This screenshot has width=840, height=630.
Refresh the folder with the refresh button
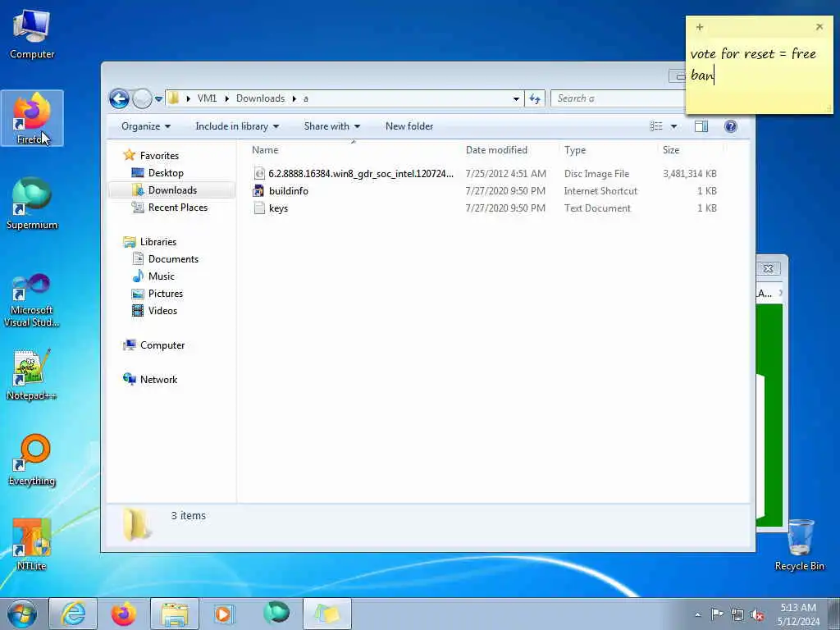point(535,98)
